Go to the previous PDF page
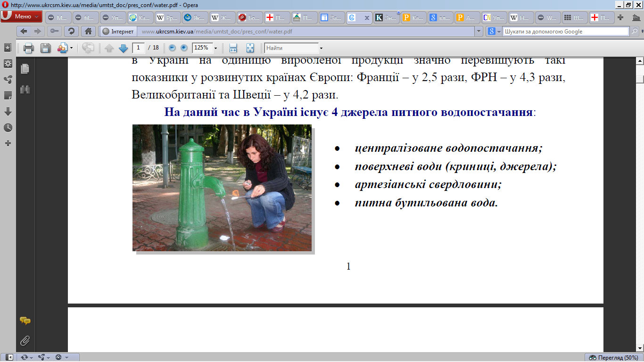 [x=109, y=48]
